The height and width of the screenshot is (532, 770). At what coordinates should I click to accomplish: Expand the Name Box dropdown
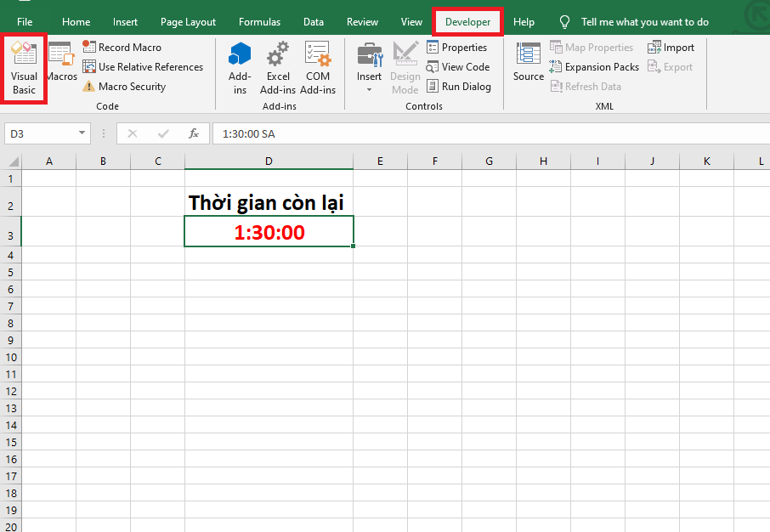(82, 133)
